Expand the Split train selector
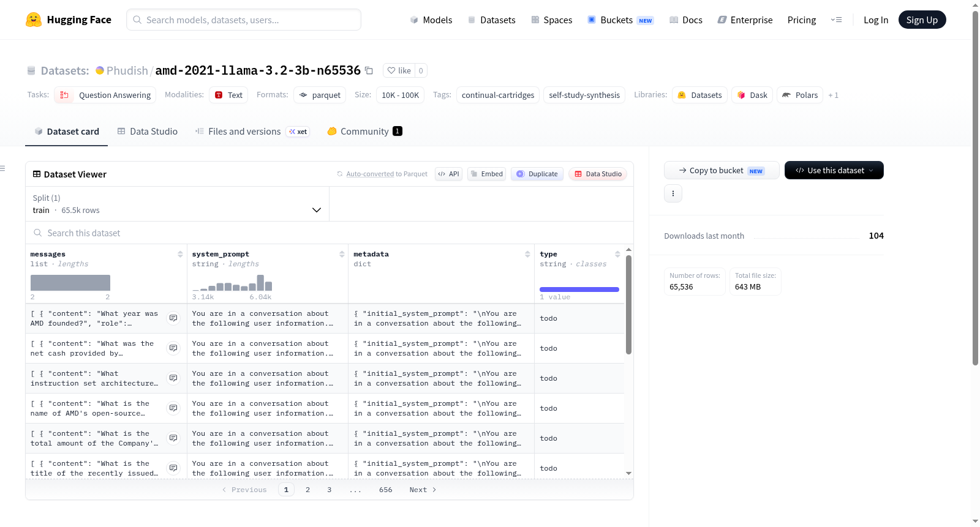This screenshot has width=980, height=527. [177, 204]
